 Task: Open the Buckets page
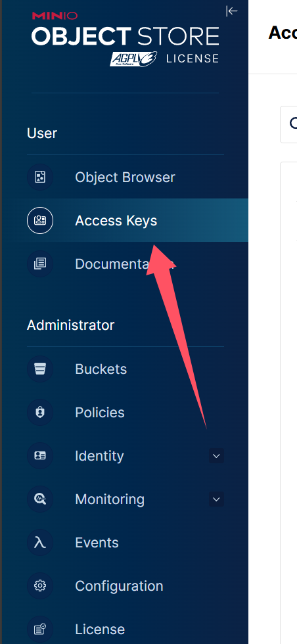pos(125,369)
